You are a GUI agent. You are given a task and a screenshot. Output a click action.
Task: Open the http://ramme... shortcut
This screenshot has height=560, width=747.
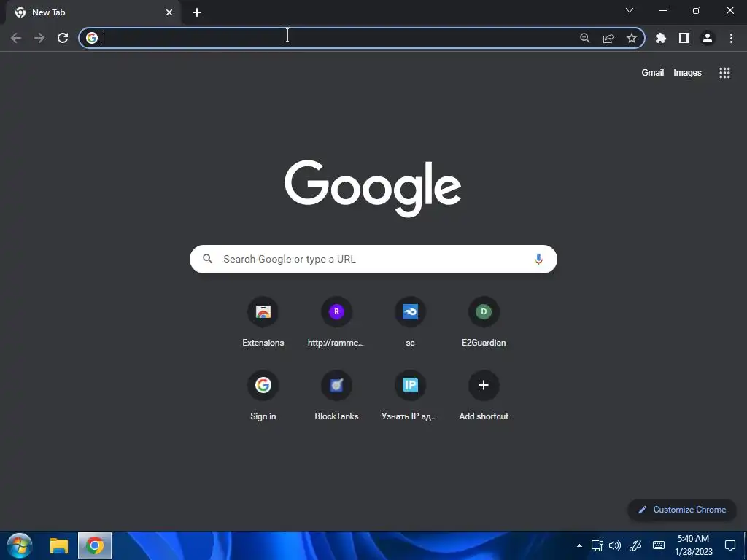point(336,322)
